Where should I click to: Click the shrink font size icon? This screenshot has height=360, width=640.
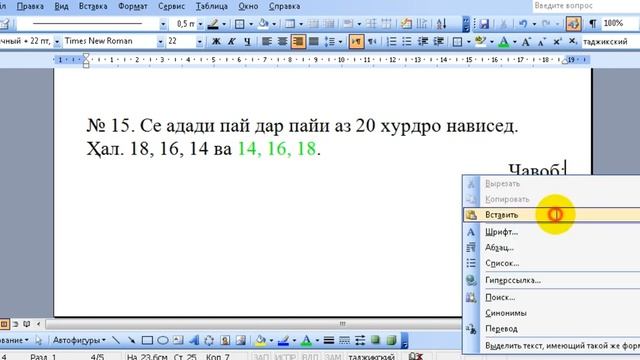(542, 41)
